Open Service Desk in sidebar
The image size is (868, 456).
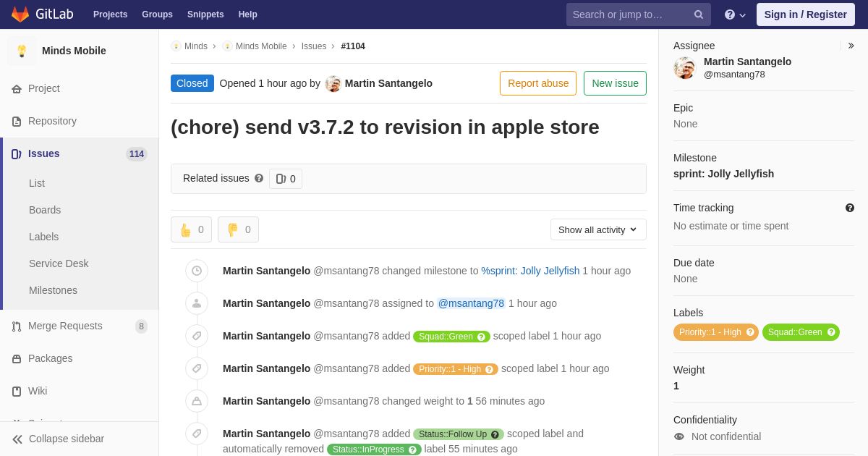tap(59, 263)
